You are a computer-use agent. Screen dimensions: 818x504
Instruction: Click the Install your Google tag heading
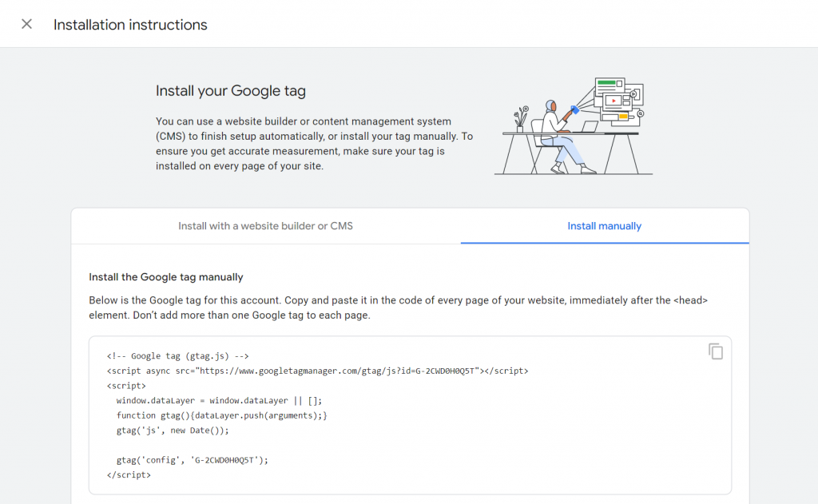[x=230, y=91]
